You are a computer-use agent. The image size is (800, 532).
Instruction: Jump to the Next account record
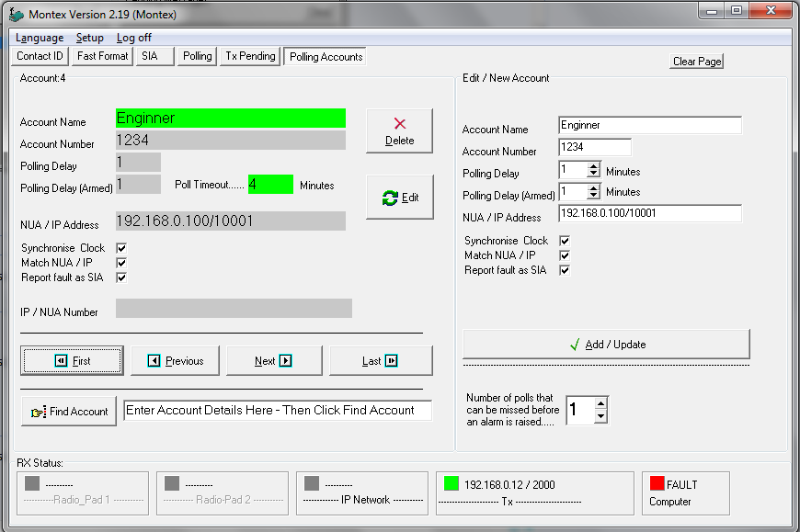click(x=273, y=361)
